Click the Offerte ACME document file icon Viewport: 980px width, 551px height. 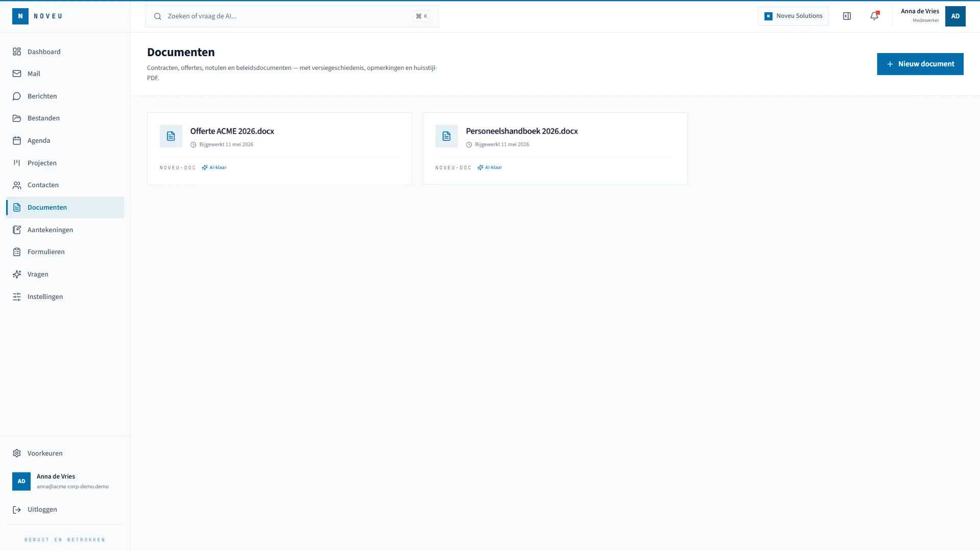(x=171, y=136)
